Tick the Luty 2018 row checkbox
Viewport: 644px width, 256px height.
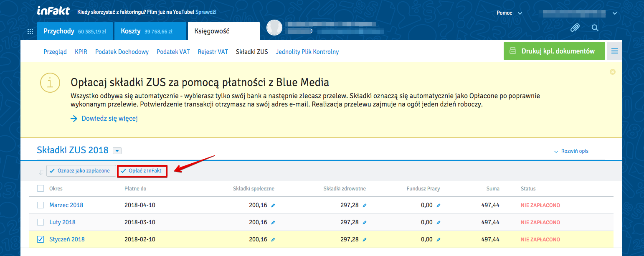pos(41,222)
